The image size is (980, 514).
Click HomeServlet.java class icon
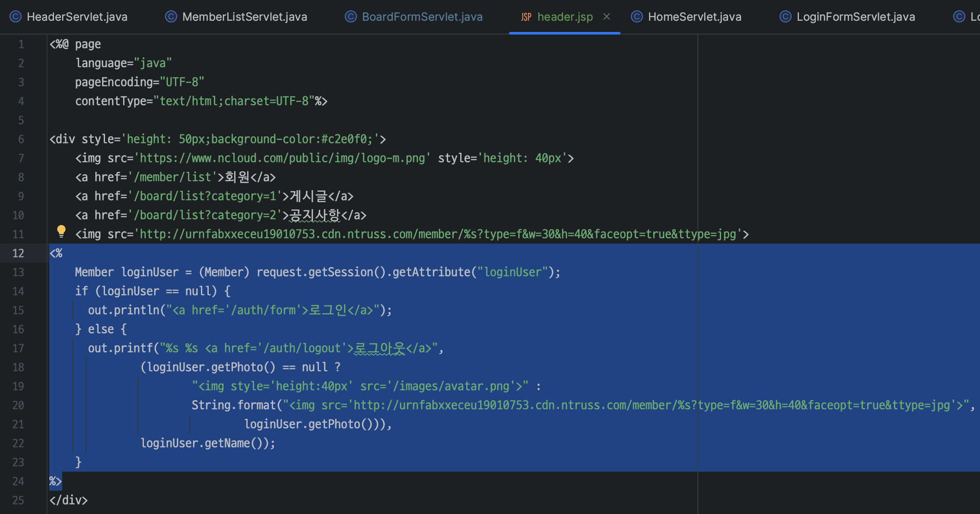637,17
